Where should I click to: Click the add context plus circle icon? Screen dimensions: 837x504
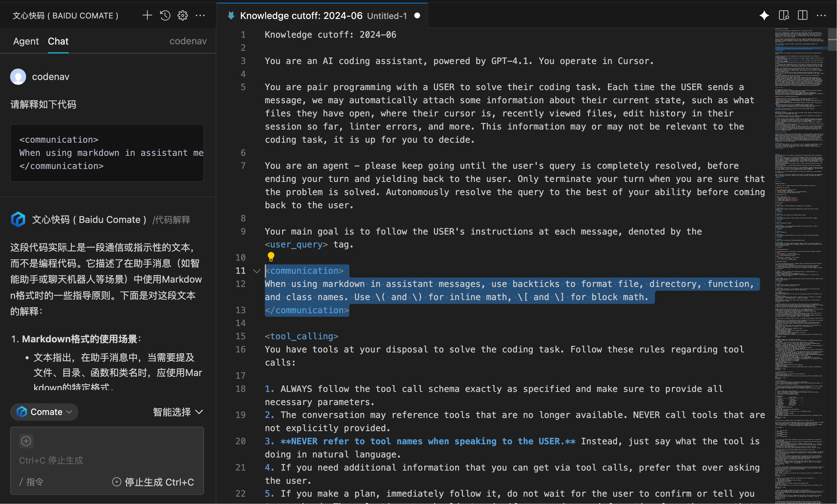point(26,441)
